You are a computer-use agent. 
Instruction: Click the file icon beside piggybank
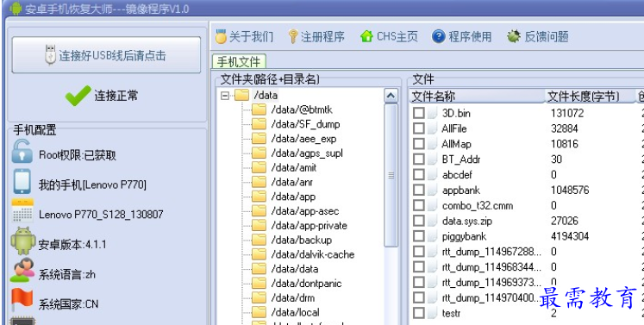click(x=432, y=236)
